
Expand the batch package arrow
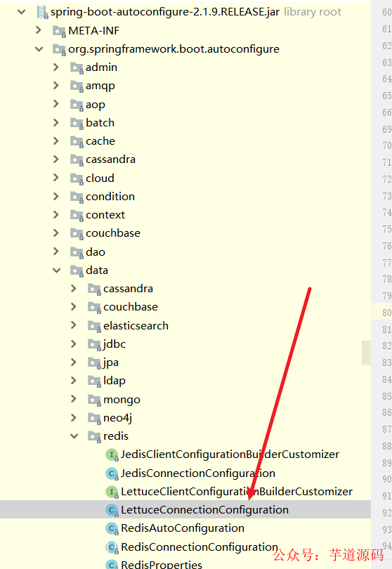56,123
